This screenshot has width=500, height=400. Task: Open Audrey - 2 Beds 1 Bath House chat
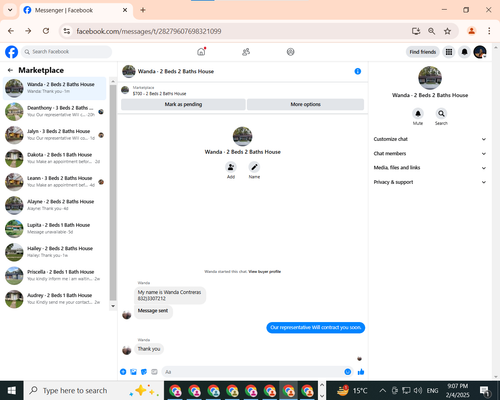(x=55, y=299)
